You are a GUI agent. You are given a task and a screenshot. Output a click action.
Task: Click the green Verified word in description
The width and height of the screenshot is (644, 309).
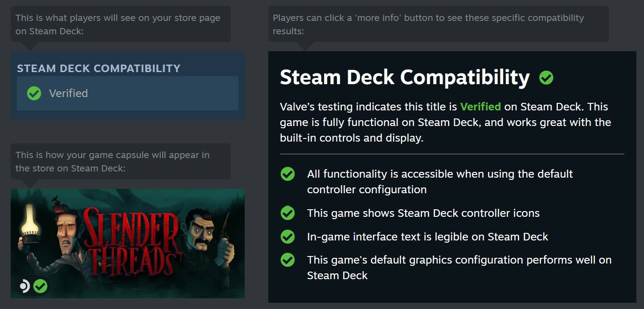(x=480, y=107)
